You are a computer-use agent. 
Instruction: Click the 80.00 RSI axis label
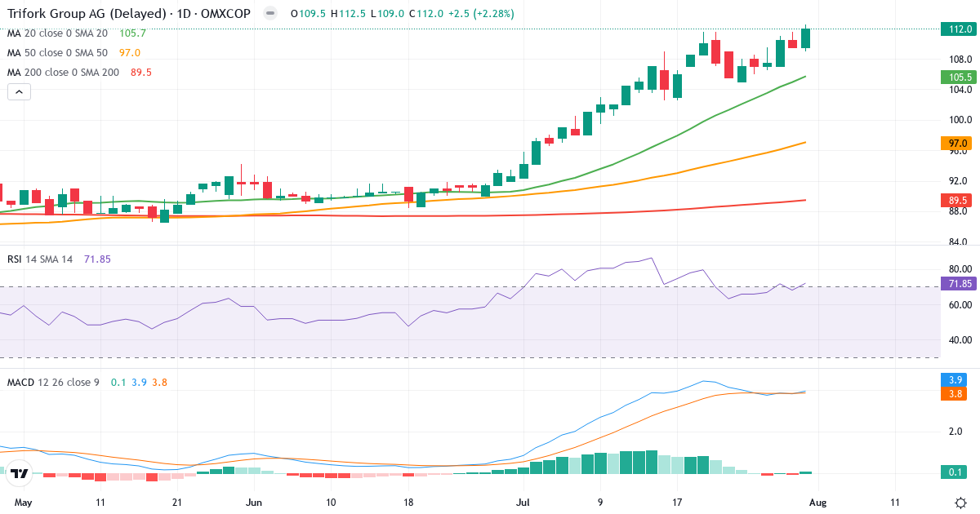pos(960,268)
